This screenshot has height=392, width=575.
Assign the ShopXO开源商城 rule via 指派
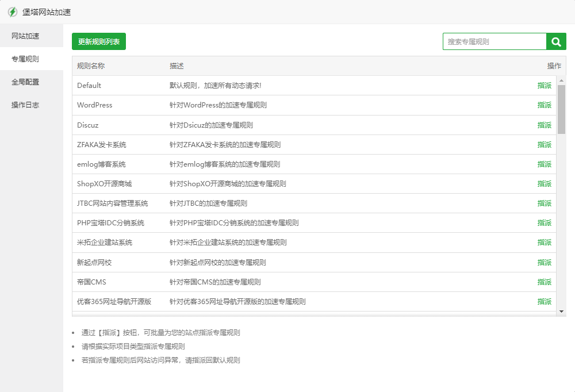(x=544, y=184)
